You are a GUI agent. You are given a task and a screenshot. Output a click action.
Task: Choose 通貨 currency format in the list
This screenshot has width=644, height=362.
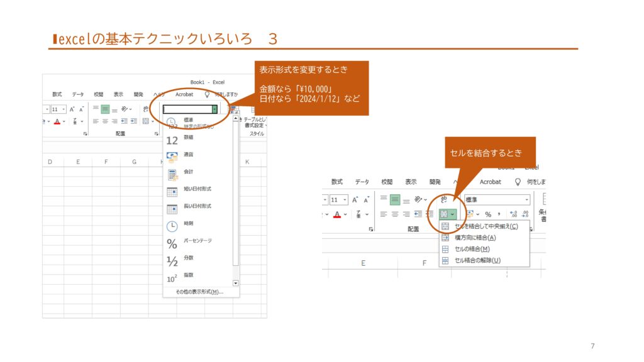point(189,155)
